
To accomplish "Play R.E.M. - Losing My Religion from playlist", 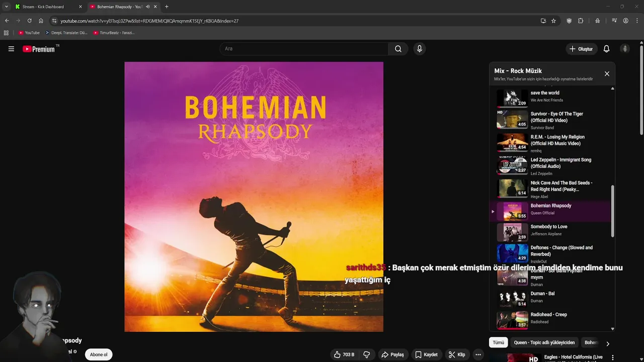I will point(551,143).
